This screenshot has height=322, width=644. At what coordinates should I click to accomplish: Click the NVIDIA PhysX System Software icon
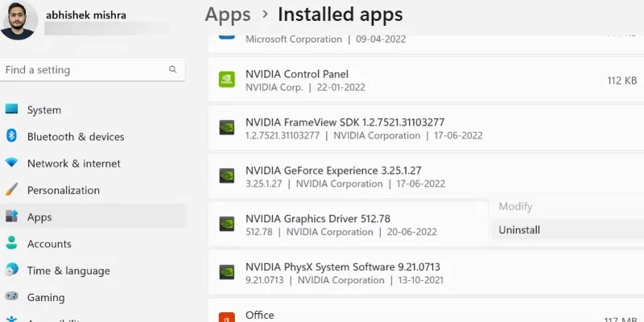(x=227, y=272)
